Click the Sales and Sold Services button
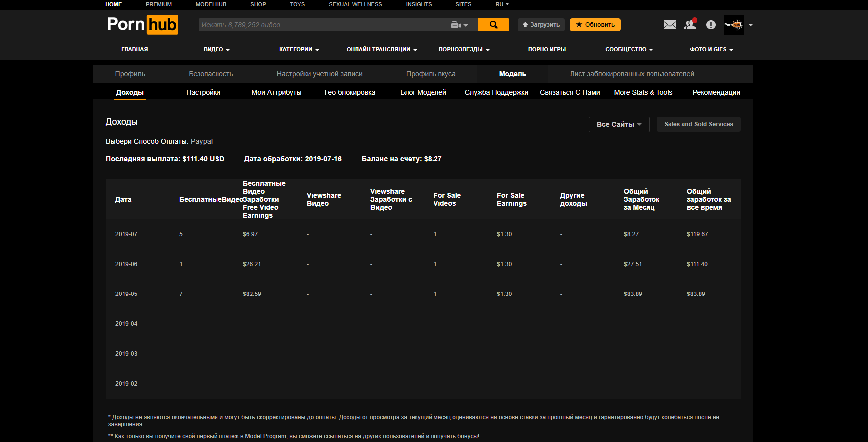This screenshot has width=868, height=442. click(x=698, y=124)
